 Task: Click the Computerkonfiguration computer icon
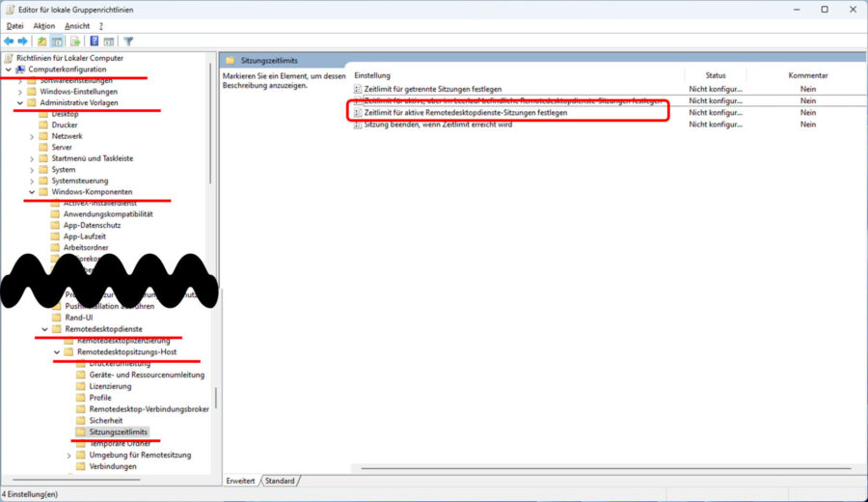[20, 70]
